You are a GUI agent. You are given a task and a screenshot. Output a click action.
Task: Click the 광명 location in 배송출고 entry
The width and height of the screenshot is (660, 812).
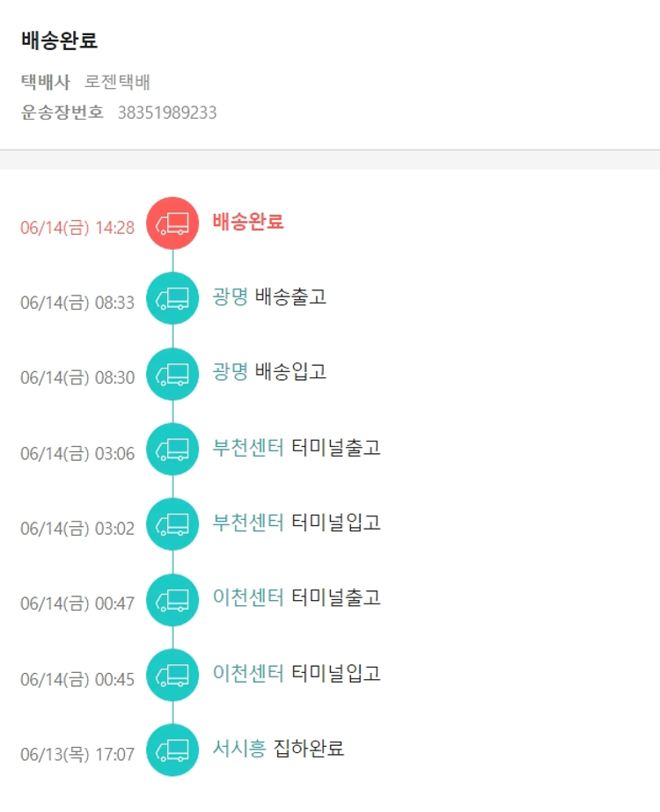point(230,296)
